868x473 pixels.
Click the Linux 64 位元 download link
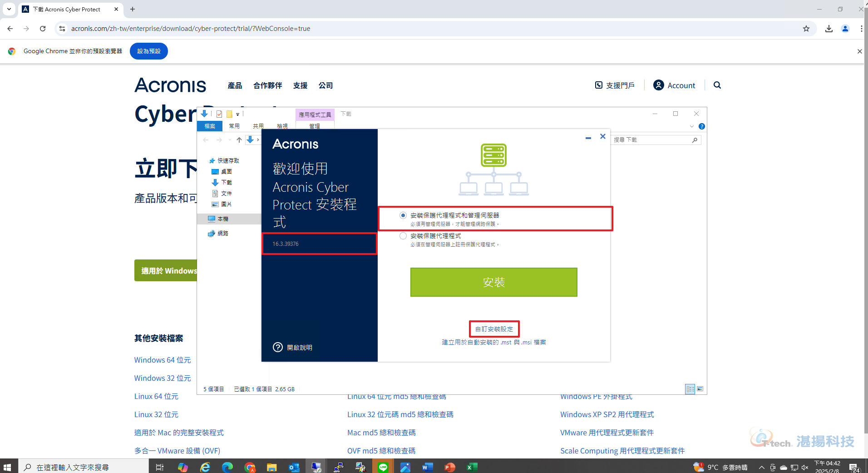156,396
